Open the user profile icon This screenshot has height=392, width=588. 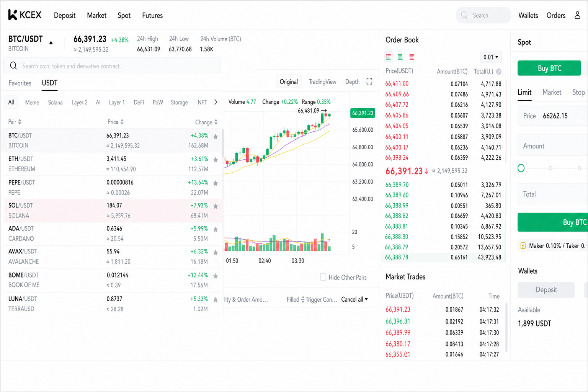(x=577, y=15)
